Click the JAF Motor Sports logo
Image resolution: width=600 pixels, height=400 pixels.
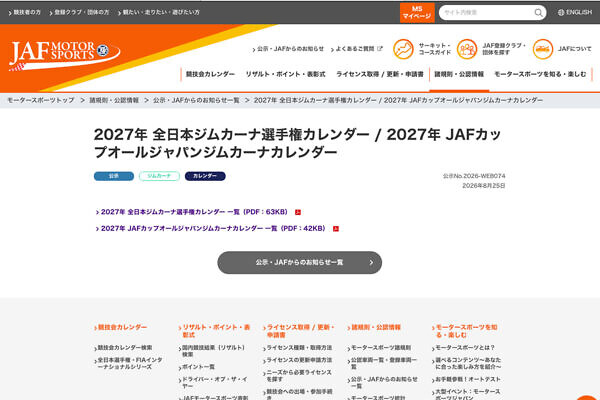click(64, 56)
